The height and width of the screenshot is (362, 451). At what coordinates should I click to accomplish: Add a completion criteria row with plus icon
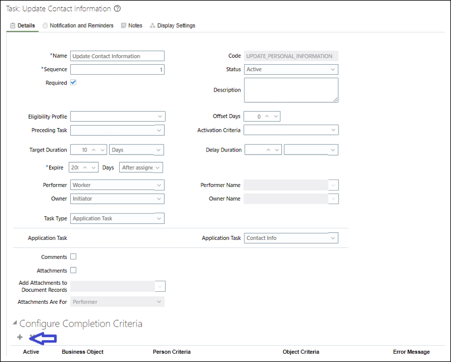pos(20,337)
